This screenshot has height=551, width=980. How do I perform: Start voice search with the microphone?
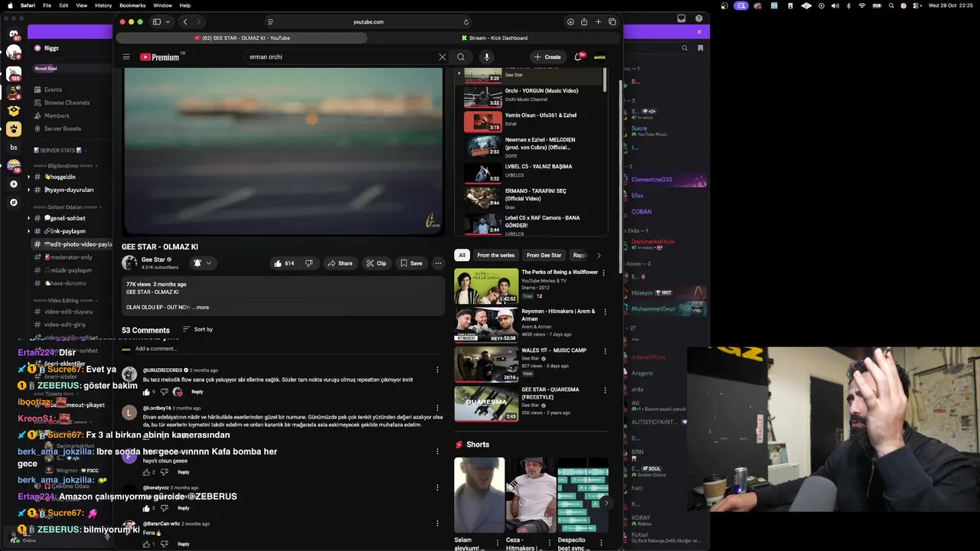click(x=486, y=57)
